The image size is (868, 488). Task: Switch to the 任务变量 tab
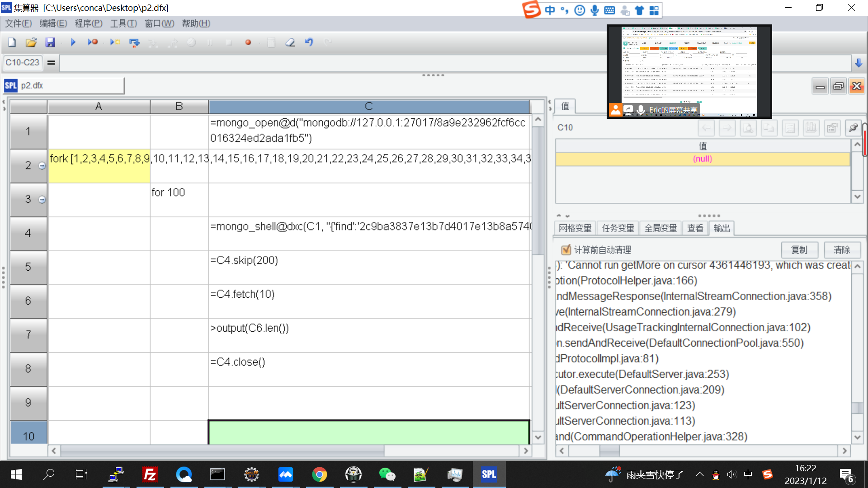pos(618,228)
